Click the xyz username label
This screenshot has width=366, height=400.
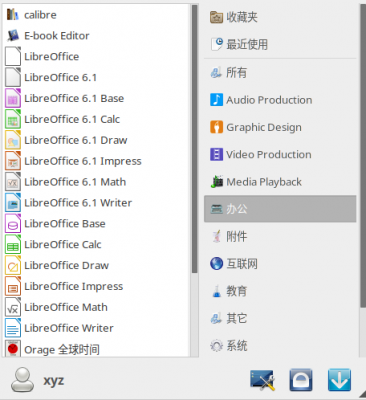tap(53, 380)
